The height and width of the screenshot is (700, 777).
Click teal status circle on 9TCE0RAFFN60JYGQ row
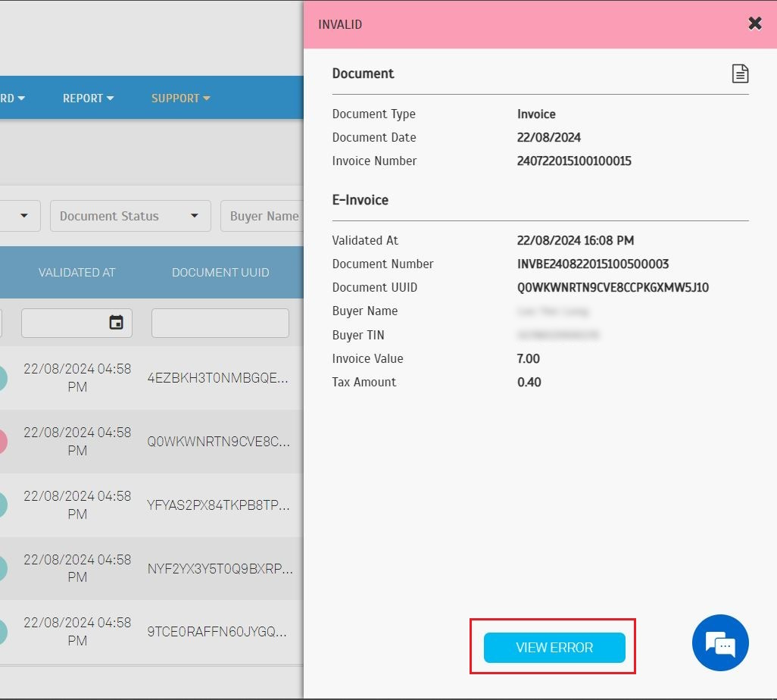(2, 631)
